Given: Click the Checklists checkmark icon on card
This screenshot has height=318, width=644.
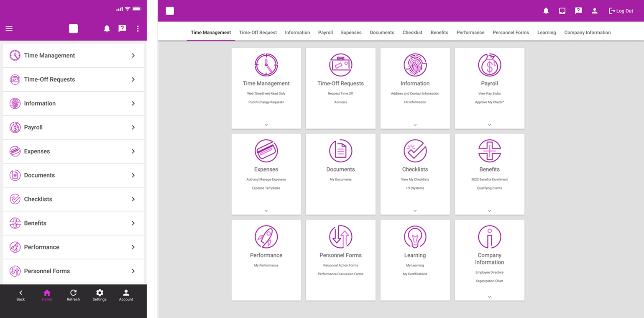Looking at the screenshot, I should 415,151.
